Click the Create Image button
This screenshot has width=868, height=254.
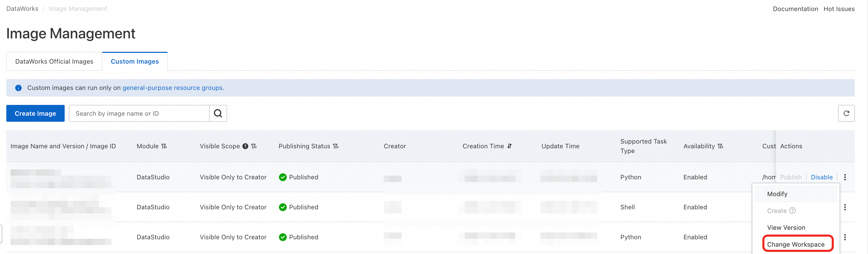[35, 113]
